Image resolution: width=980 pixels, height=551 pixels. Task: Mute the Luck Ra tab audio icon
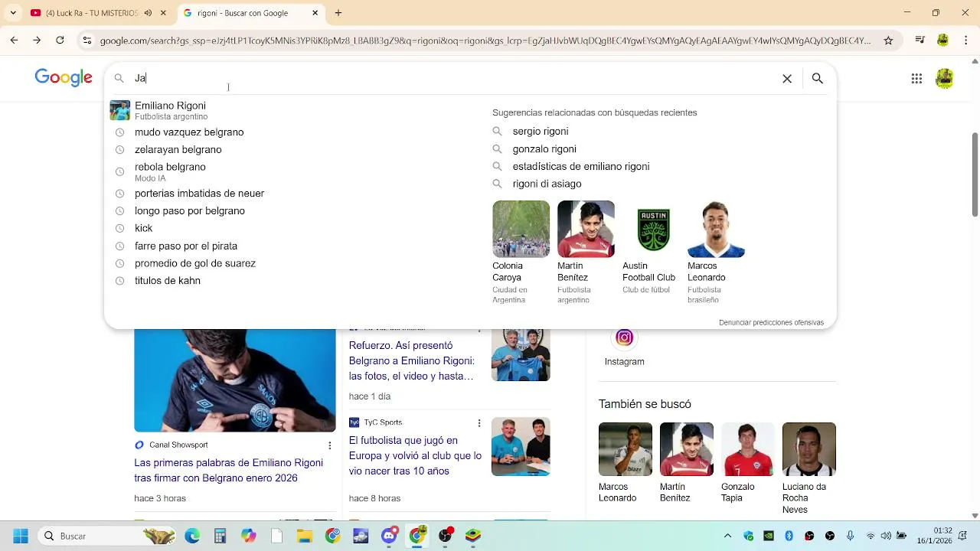pos(148,13)
